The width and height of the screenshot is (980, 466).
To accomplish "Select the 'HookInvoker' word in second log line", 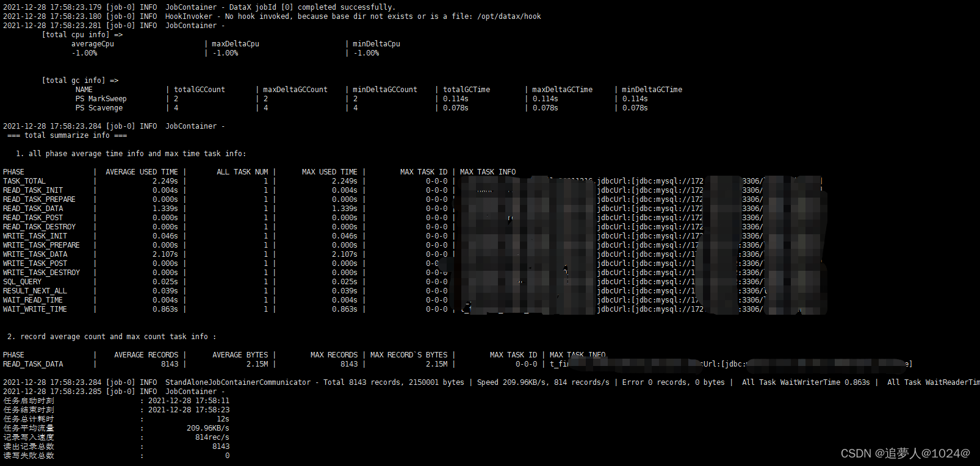I will tap(189, 16).
